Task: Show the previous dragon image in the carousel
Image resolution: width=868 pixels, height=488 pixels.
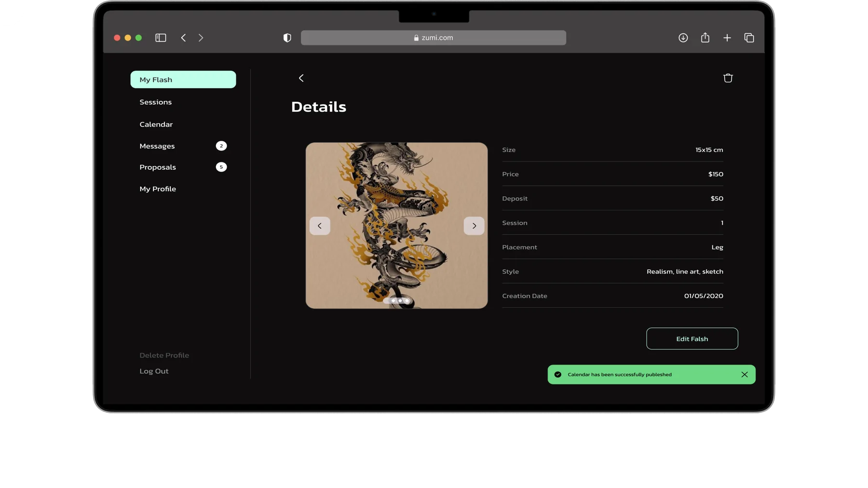Action: tap(320, 226)
